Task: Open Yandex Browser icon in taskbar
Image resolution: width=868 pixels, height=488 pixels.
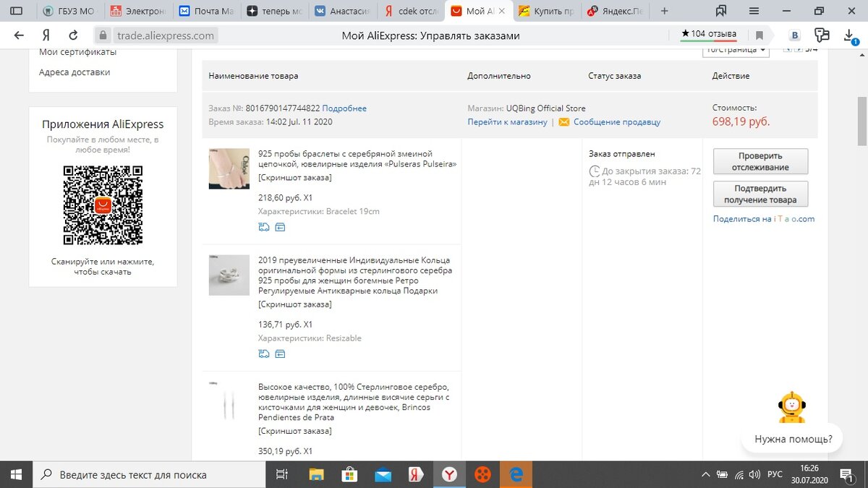Action: pos(449,474)
